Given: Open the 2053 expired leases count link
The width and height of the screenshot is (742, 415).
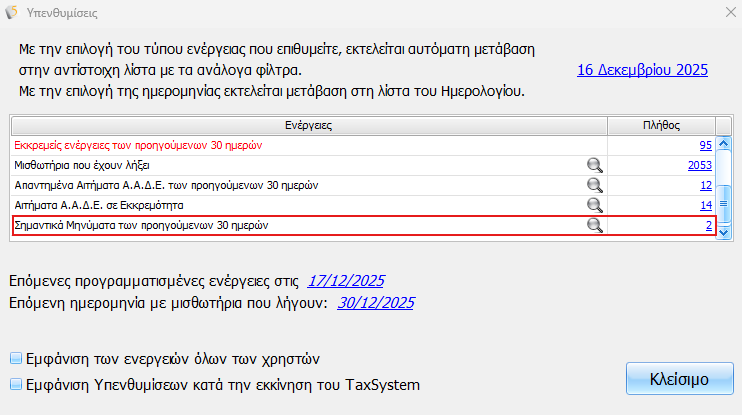Looking at the screenshot, I should [x=699, y=166].
